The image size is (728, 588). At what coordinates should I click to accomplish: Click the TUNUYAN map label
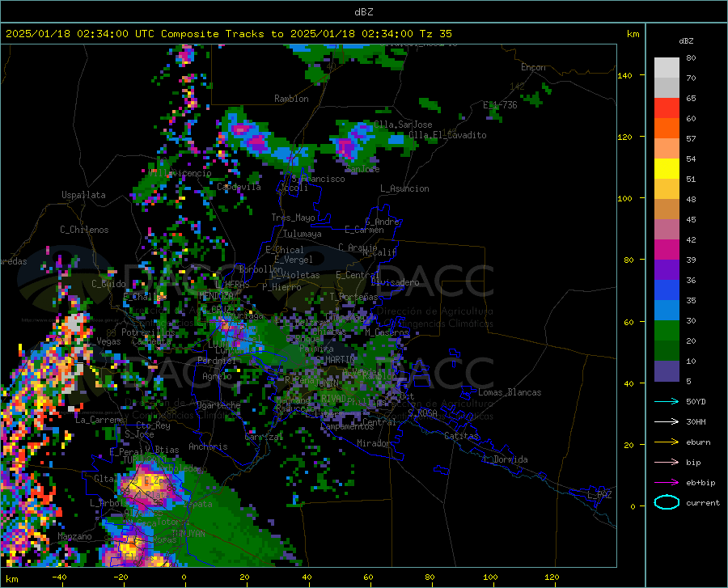tap(188, 534)
